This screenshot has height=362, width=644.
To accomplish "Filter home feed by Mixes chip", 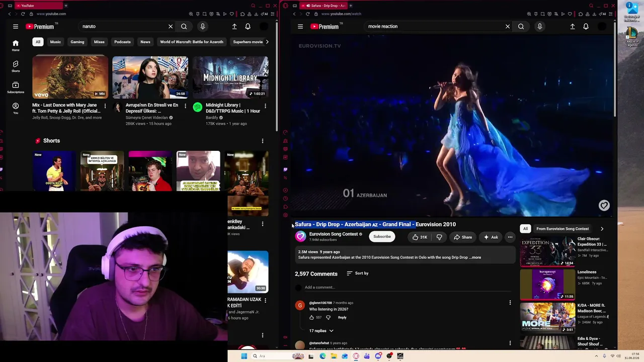I will (99, 42).
